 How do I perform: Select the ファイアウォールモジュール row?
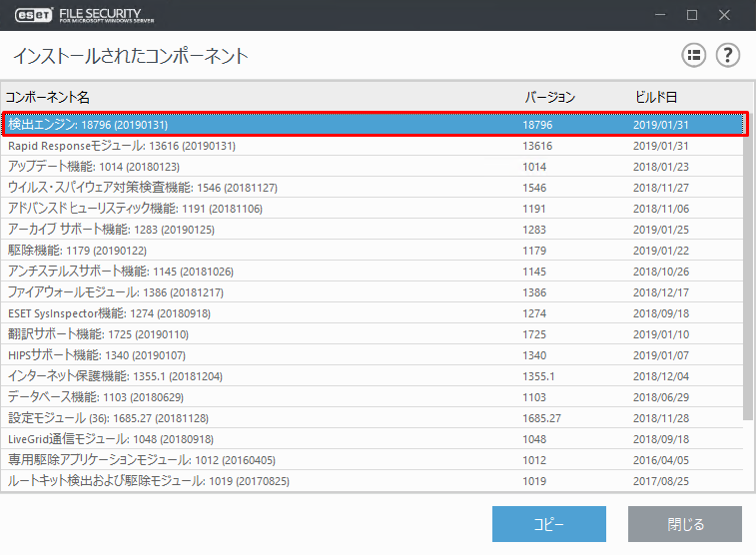115,292
